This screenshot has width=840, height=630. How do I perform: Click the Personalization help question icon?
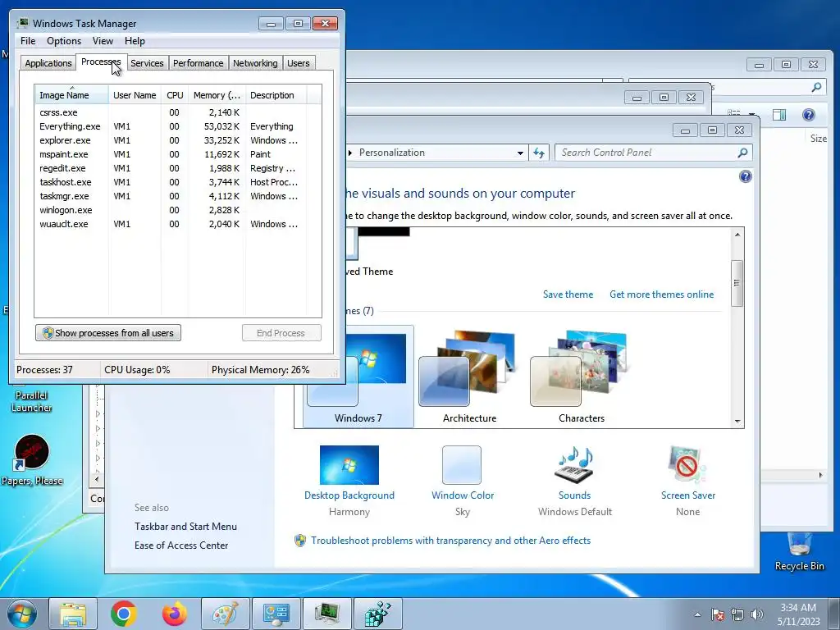pyautogui.click(x=745, y=176)
